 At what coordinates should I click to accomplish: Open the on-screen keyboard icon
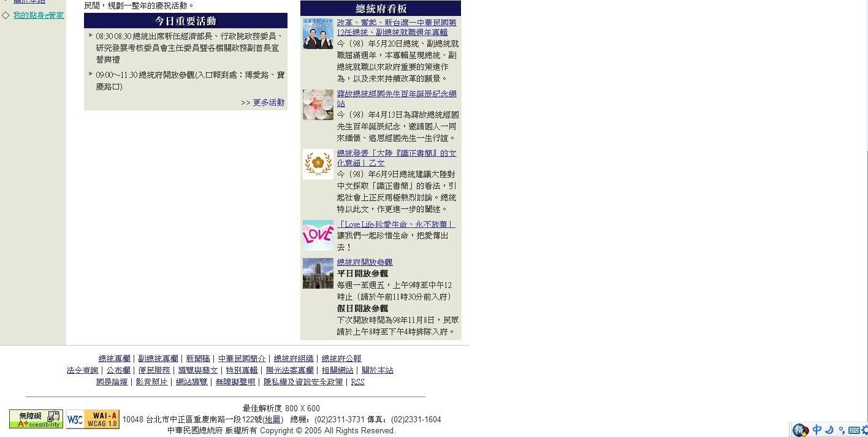[x=853, y=430]
